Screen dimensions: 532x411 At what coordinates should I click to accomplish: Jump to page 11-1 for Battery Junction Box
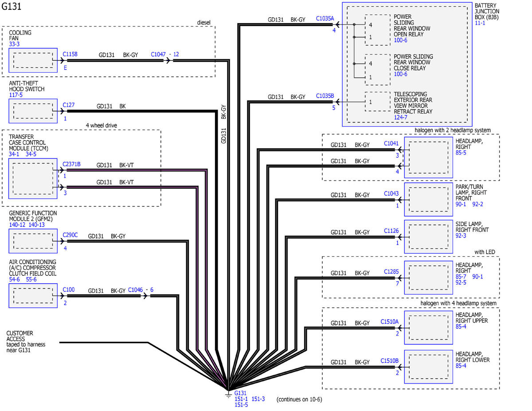[480, 23]
